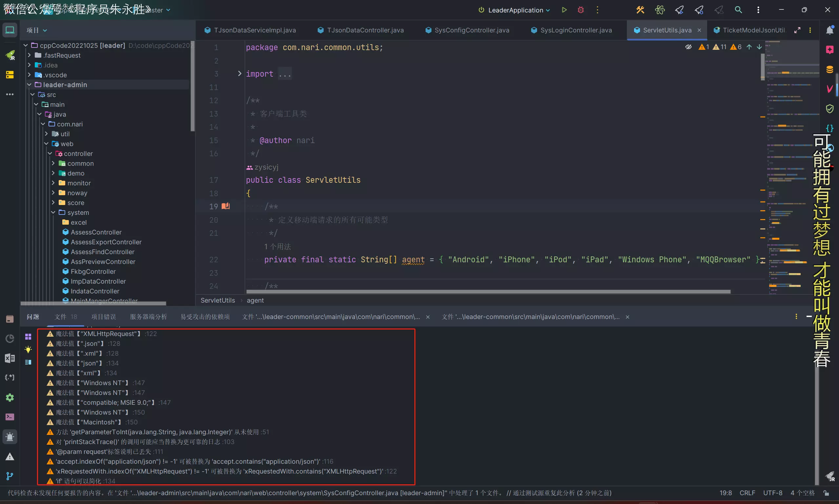Toggle the inspection eye icon in editor
Screen dimensions: 839x504
pyautogui.click(x=688, y=47)
